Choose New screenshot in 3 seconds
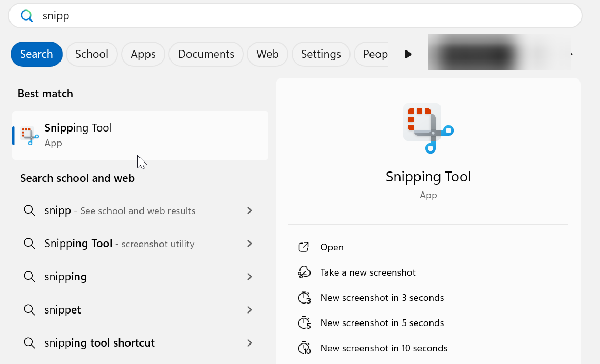 [382, 298]
